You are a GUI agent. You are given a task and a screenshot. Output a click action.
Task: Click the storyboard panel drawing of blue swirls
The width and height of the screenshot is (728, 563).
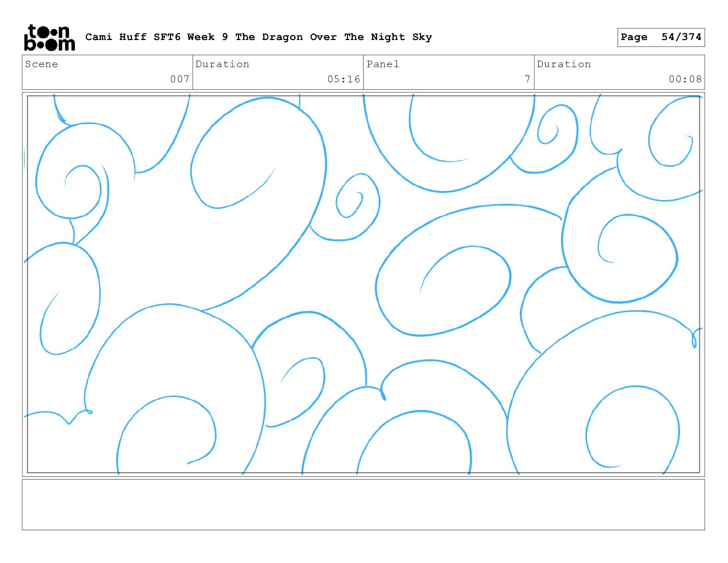(363, 284)
